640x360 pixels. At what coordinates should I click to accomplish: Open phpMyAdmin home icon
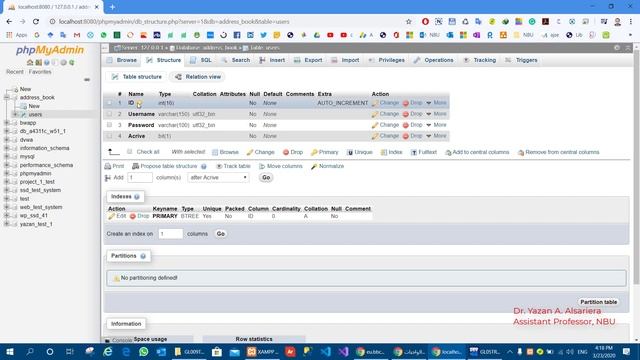[x=30, y=62]
